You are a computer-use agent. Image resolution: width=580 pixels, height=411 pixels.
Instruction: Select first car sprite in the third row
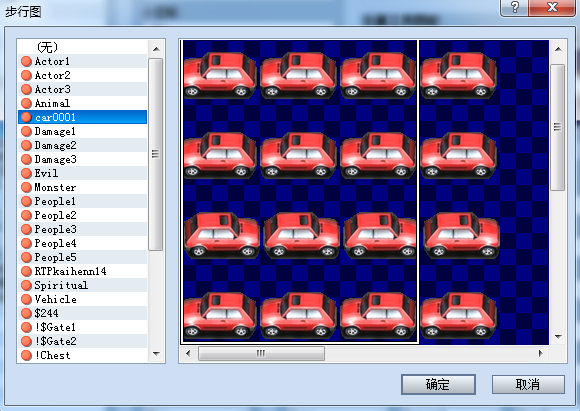222,235
